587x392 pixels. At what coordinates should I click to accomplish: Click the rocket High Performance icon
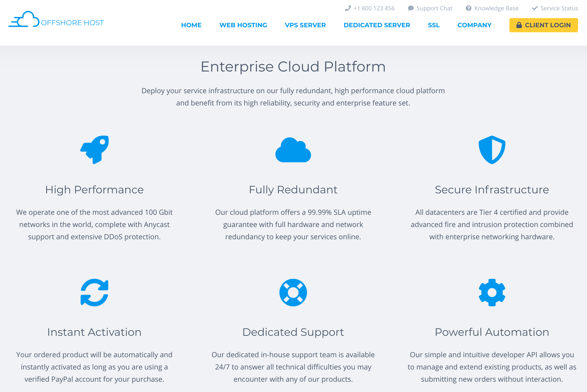click(x=95, y=150)
